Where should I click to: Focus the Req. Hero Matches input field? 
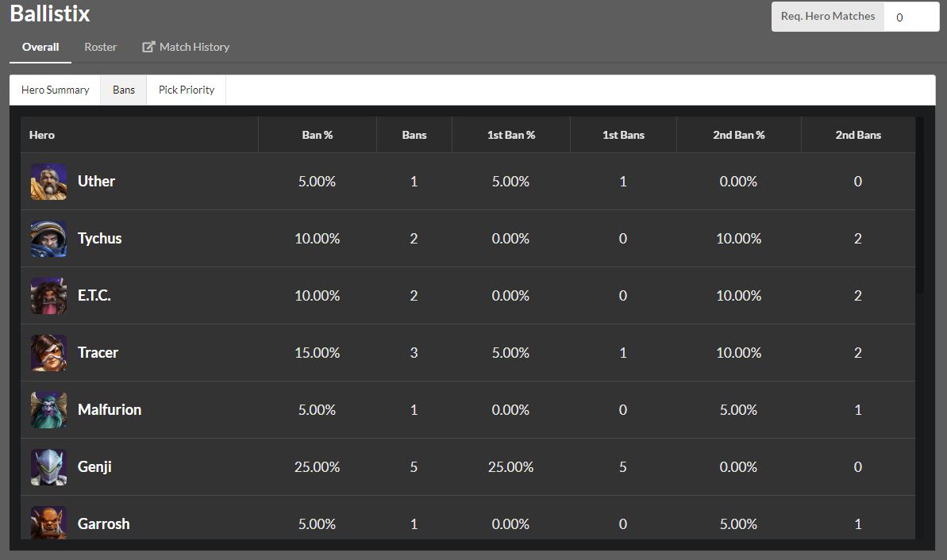911,17
